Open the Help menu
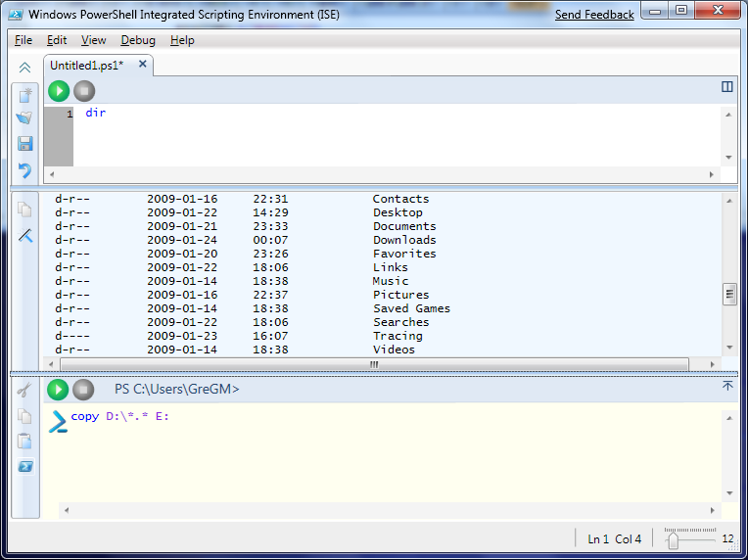Screen dimensions: 748x560 [182, 40]
